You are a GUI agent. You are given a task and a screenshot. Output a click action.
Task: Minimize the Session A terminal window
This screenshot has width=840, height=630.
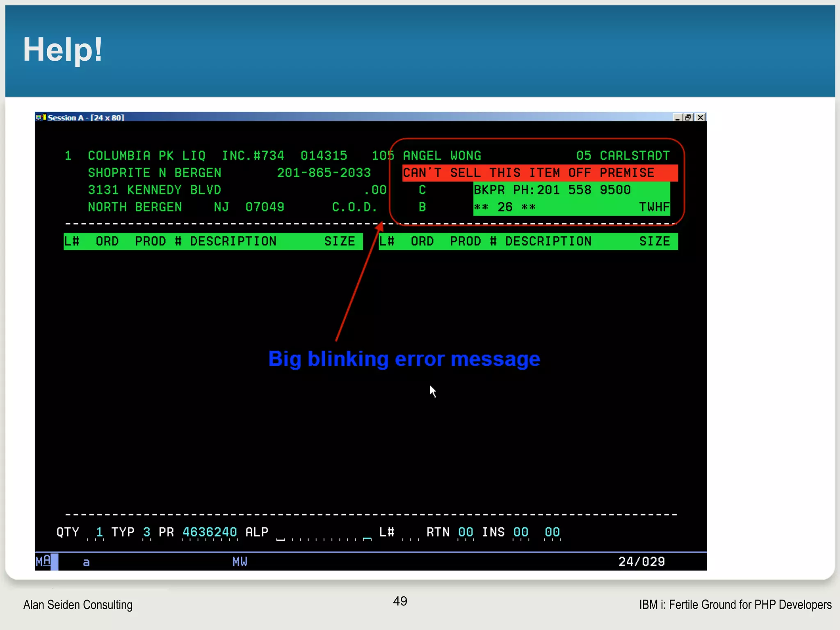(677, 118)
